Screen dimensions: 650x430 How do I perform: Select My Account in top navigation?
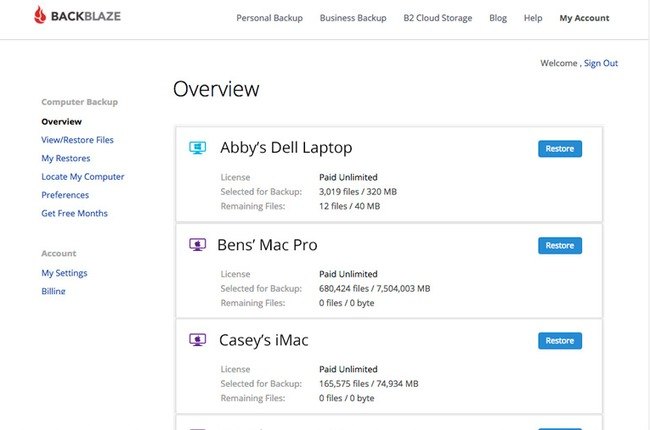(584, 18)
